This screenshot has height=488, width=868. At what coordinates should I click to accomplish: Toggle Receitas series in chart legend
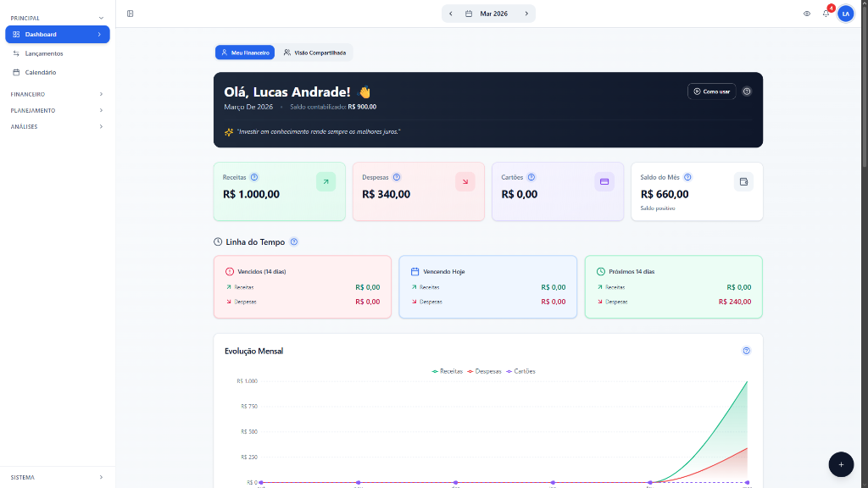coord(448,371)
